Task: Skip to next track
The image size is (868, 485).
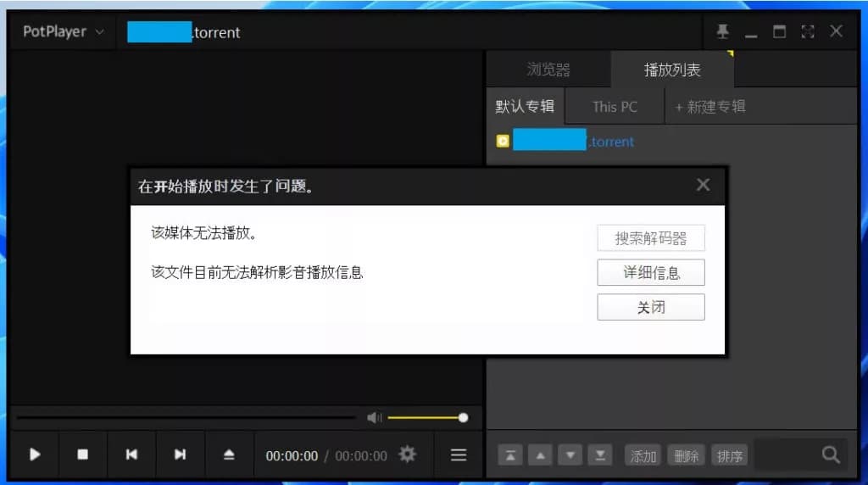Action: [180, 454]
